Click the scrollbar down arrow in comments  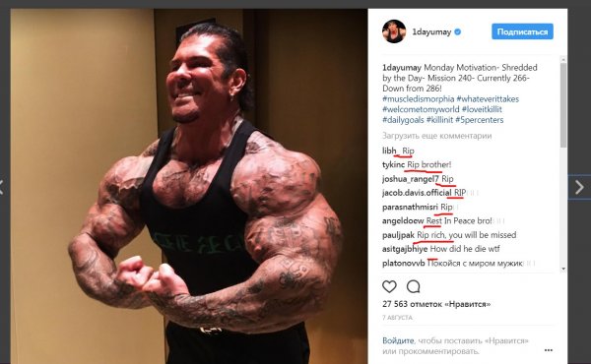point(563,269)
